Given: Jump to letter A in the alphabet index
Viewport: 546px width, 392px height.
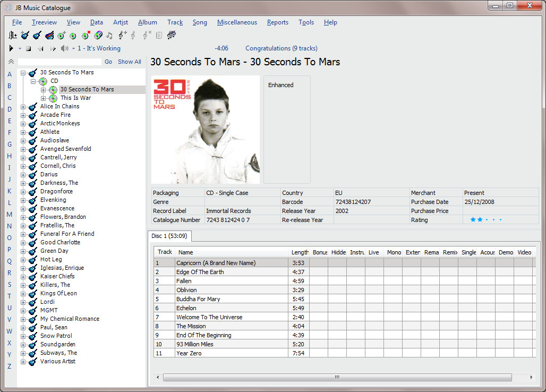Looking at the screenshot, I should point(10,74).
